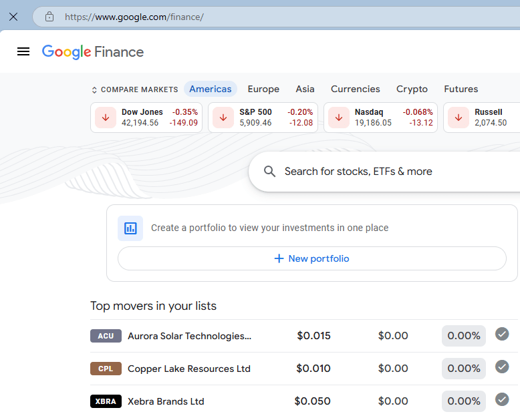This screenshot has height=420, width=520.
Task: Expand the Compare Markets selector
Action: [x=134, y=89]
